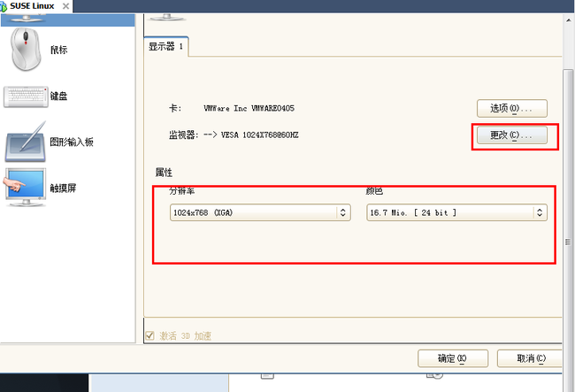Image resolution: width=575 pixels, height=392 pixels.
Task: Click the 卡: label
Action: 175,108
